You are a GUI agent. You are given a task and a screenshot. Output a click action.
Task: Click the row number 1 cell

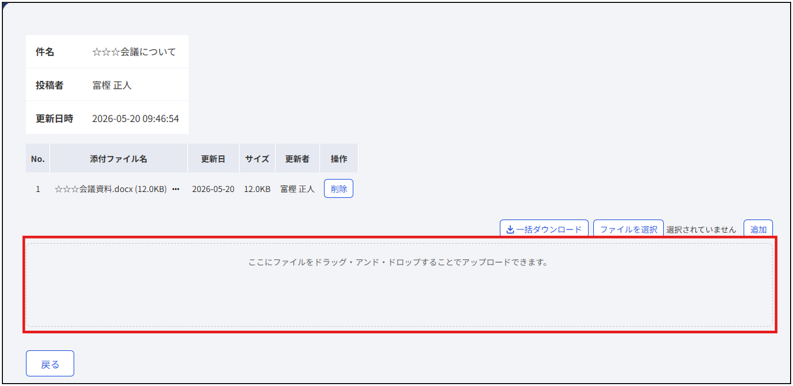tap(38, 189)
